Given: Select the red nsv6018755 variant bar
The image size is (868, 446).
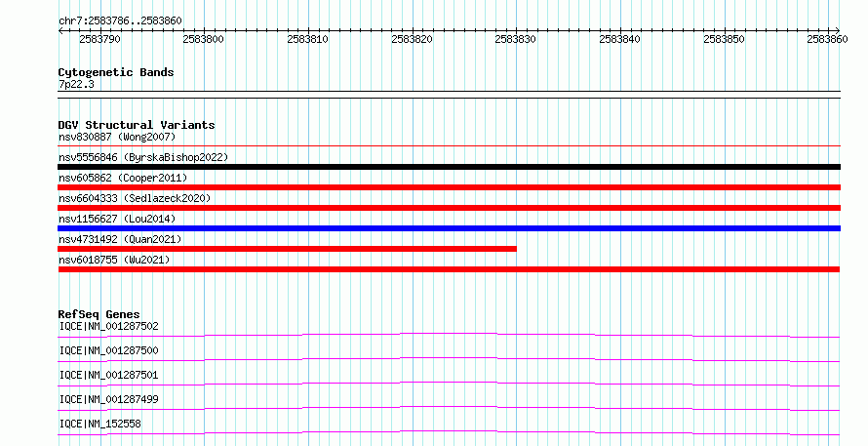Looking at the screenshot, I should tap(449, 269).
